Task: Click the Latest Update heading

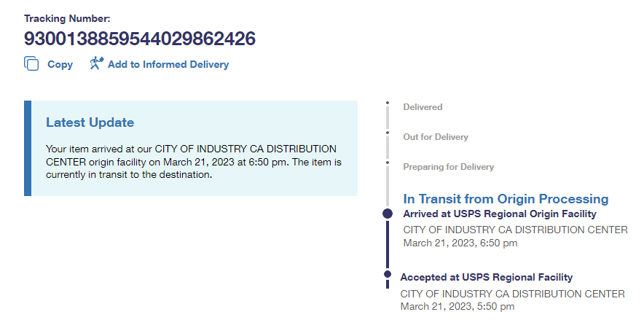Action: [x=90, y=122]
